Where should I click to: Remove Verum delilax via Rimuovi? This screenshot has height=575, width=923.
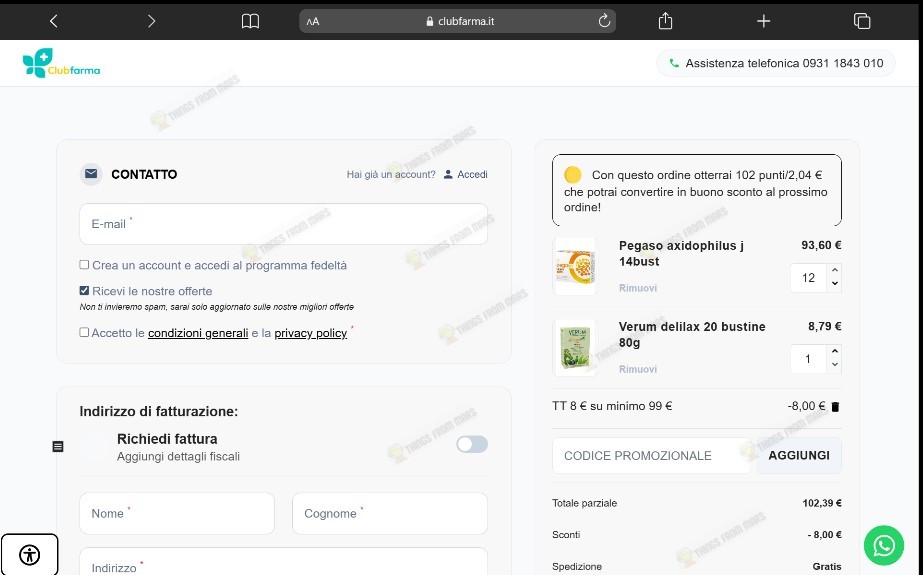point(638,369)
